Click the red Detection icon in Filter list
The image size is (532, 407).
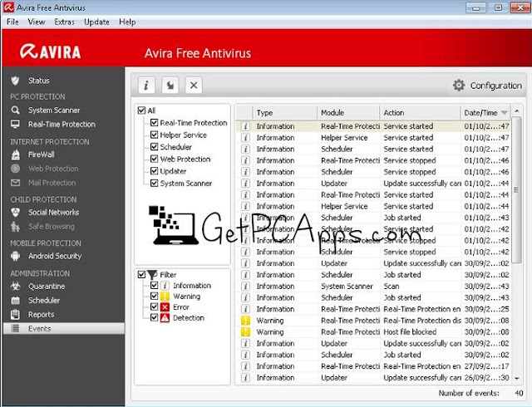pos(165,318)
